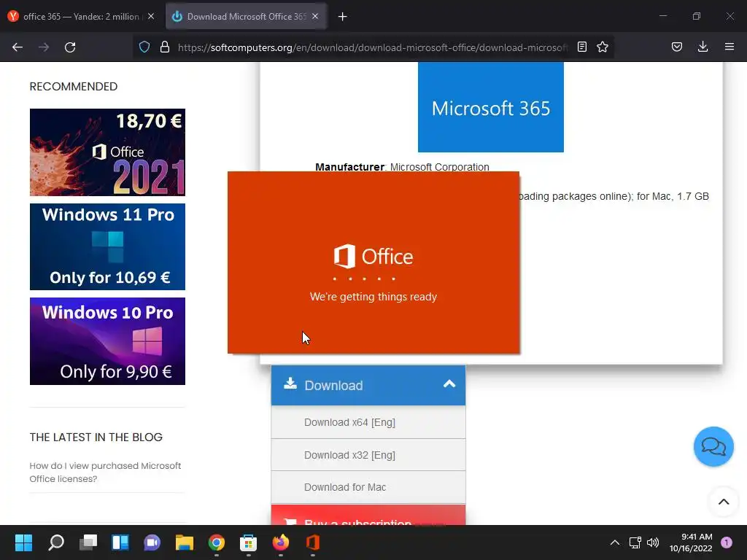Open Microsoft Store from the taskbar
The height and width of the screenshot is (560, 747).
(248, 542)
